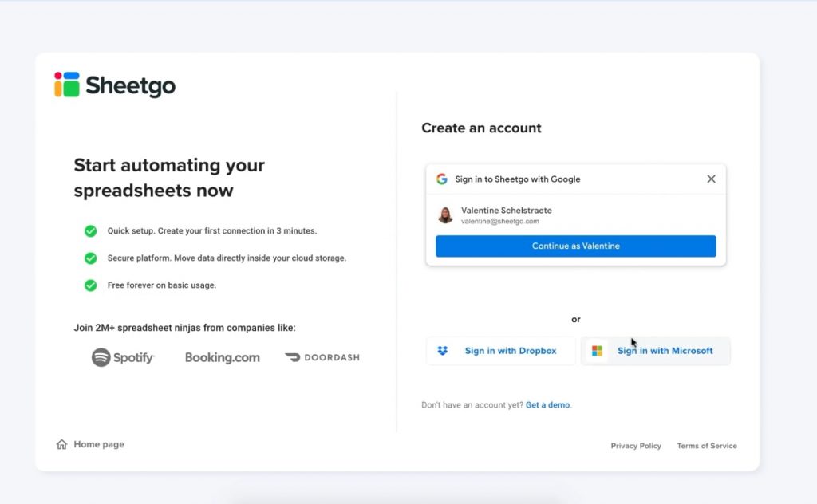Click the Google logo icon

(x=442, y=179)
